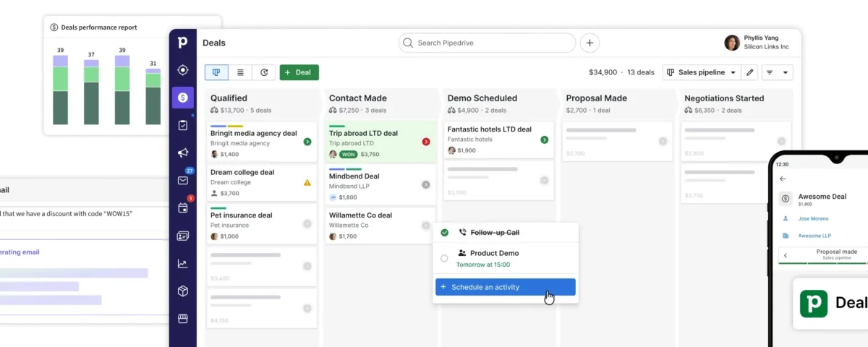Click the red arrow on the Trip abroad LTD deal

pyautogui.click(x=426, y=142)
